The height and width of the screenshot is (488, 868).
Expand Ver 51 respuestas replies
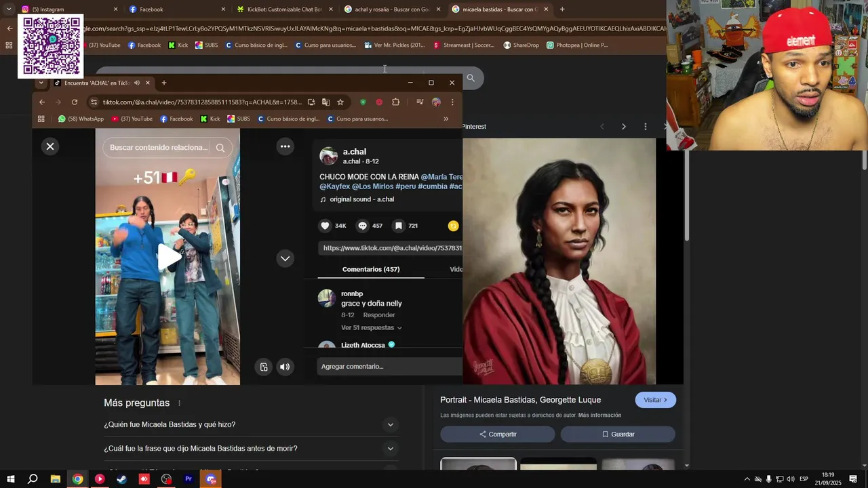372,328
